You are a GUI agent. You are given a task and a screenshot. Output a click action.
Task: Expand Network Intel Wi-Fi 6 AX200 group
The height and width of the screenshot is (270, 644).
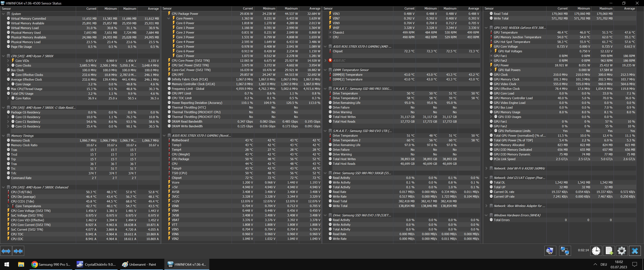pos(486,168)
